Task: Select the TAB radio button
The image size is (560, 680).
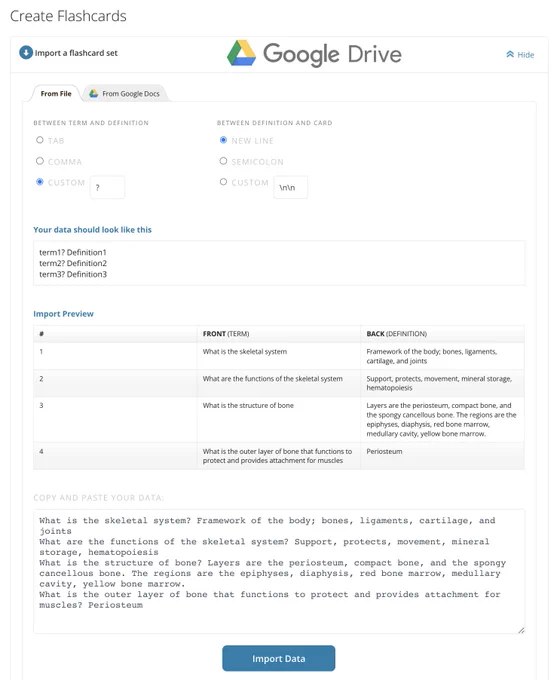Action: (x=40, y=140)
